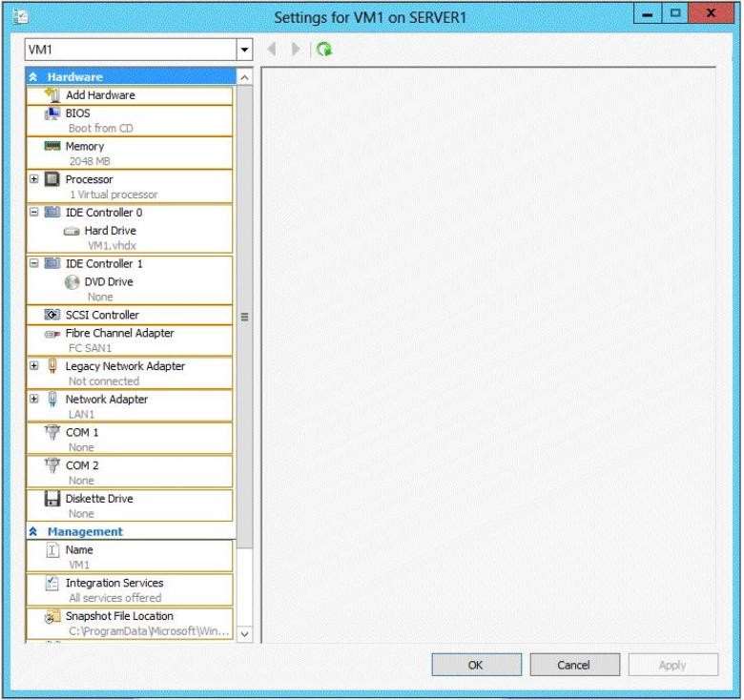
Task: Click the OK button
Action: click(476, 665)
